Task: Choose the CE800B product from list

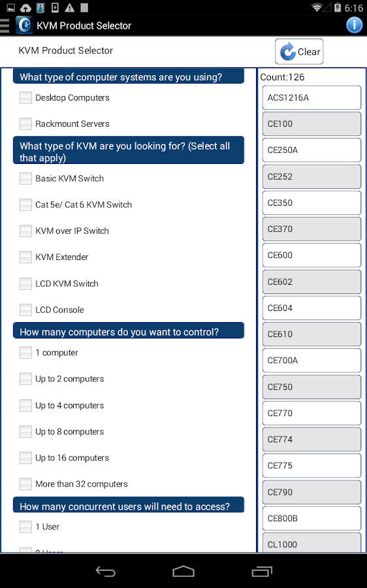Action: [x=311, y=518]
